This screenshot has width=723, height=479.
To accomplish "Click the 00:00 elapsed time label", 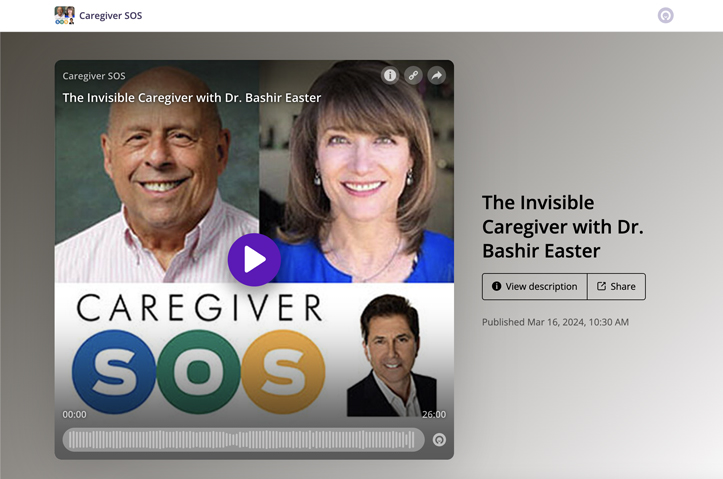I will [75, 414].
